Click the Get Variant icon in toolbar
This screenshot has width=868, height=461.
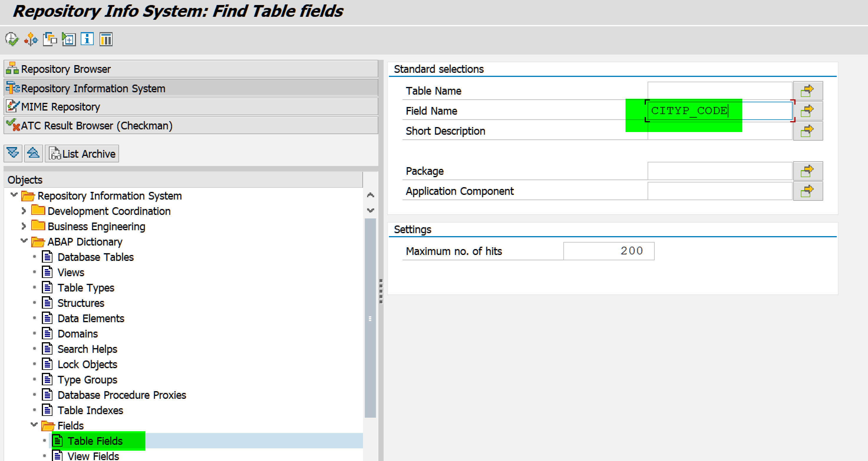coord(50,39)
